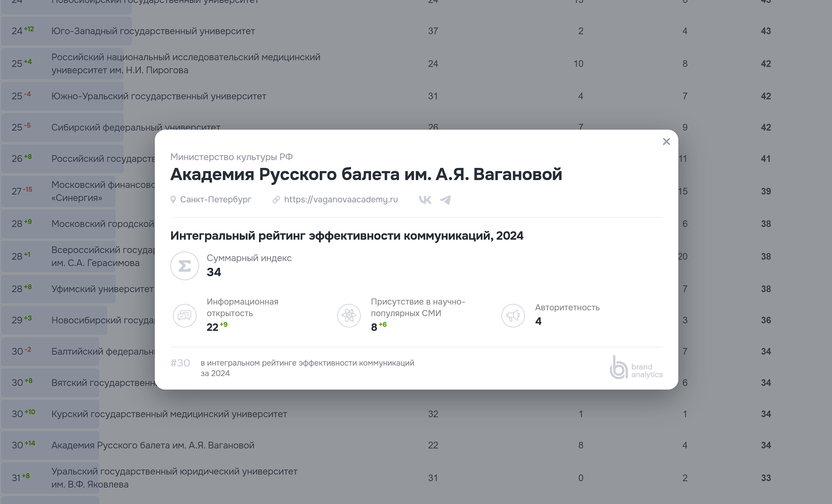Screen dimensions: 832x504
Task: Close the Vaganova Academy popup
Action: [x=666, y=142]
